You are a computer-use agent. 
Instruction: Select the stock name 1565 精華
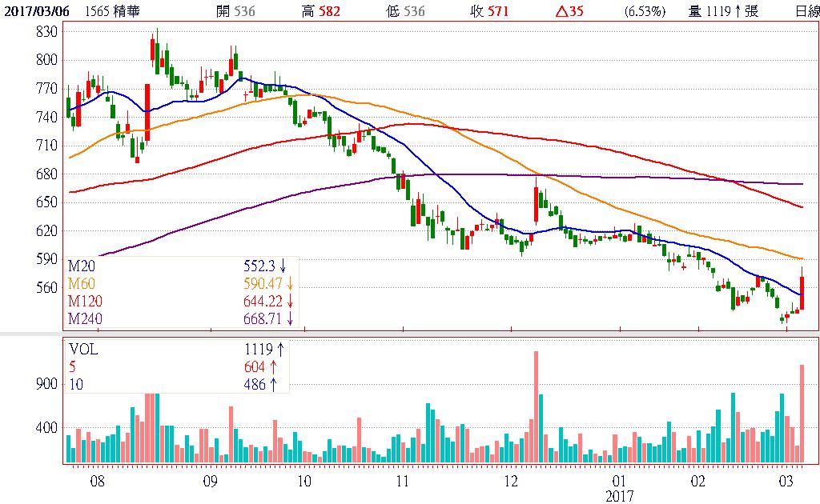click(109, 11)
